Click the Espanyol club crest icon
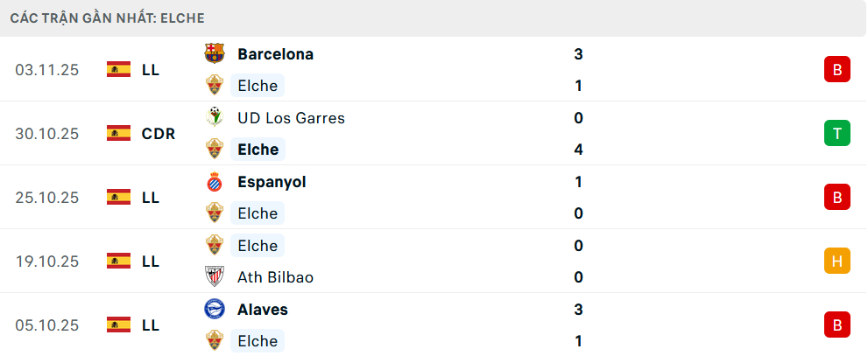 click(215, 182)
